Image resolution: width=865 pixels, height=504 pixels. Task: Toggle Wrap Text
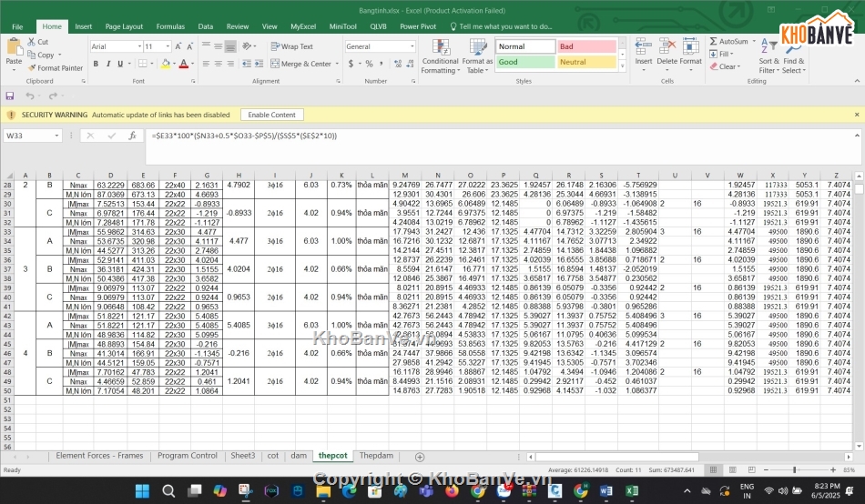(x=292, y=47)
